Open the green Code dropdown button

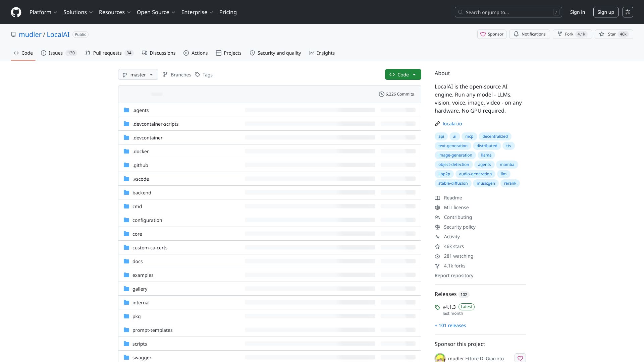point(403,74)
